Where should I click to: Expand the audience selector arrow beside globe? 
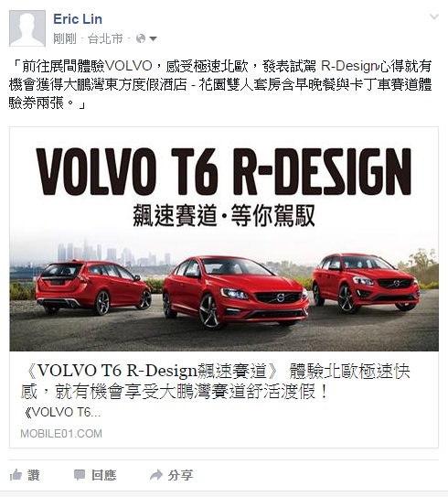point(153,38)
